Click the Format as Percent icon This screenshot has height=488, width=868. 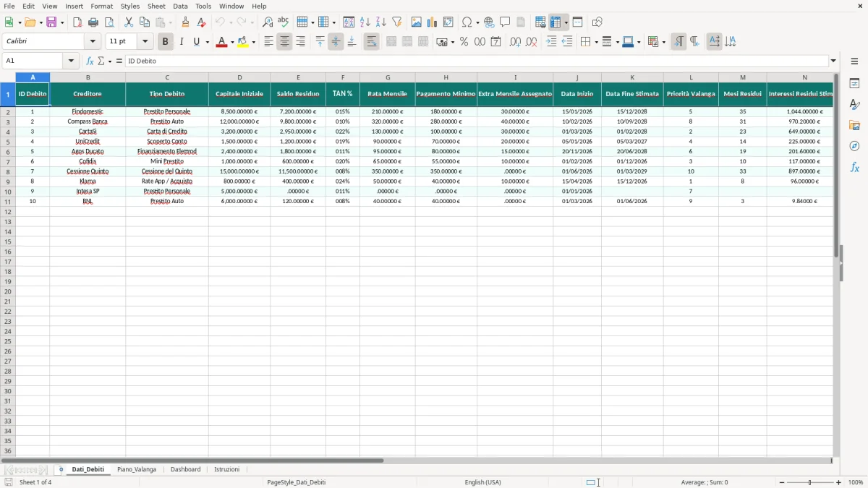click(x=464, y=42)
